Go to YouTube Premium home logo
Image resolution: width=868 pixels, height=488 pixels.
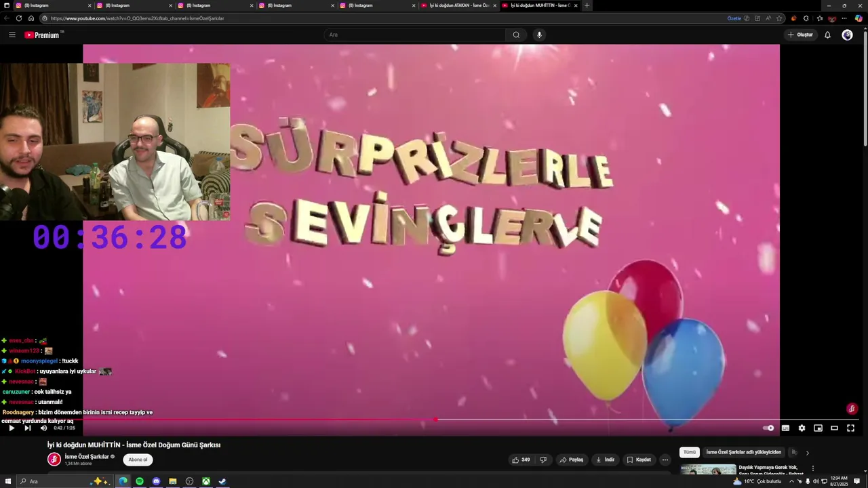[43, 35]
